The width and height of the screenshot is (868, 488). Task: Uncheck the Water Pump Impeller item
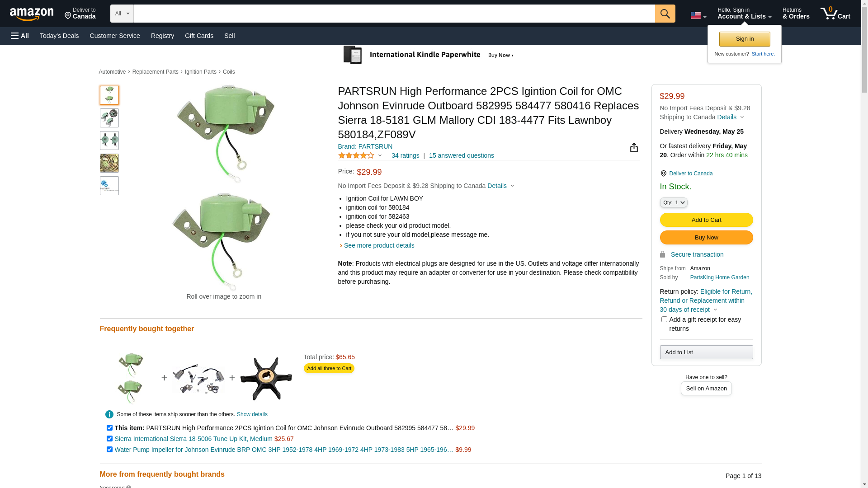pos(109,450)
